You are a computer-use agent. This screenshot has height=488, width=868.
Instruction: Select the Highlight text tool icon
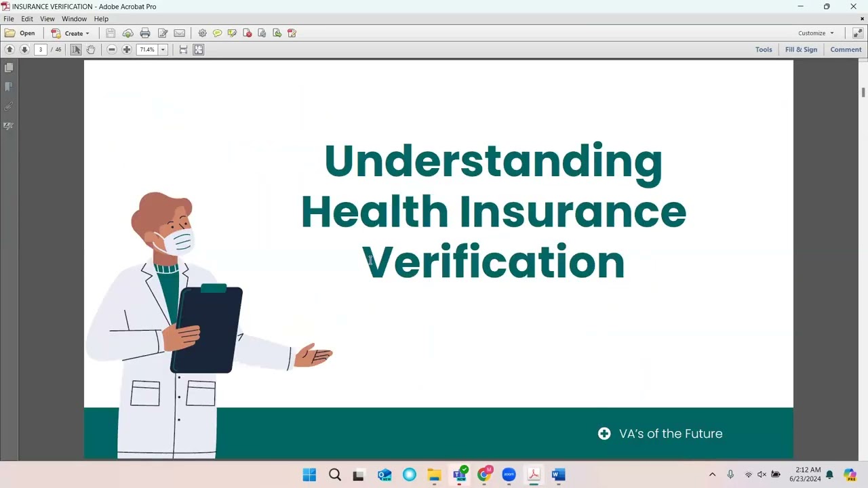point(232,33)
